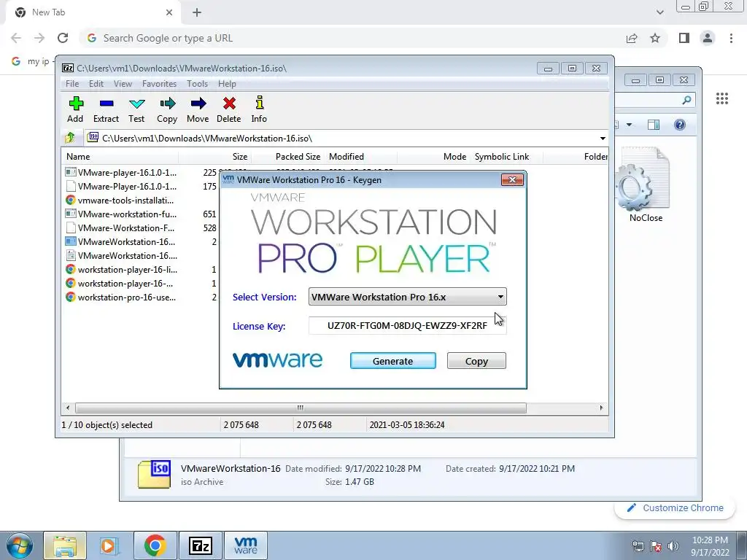Click the volume speaker tray icon
The image size is (747, 560).
click(673, 546)
